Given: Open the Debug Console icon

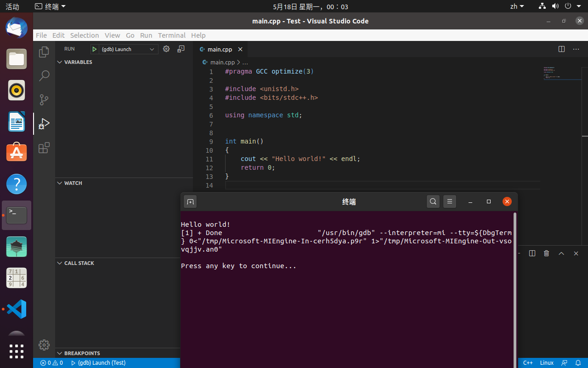Looking at the screenshot, I should [181, 49].
